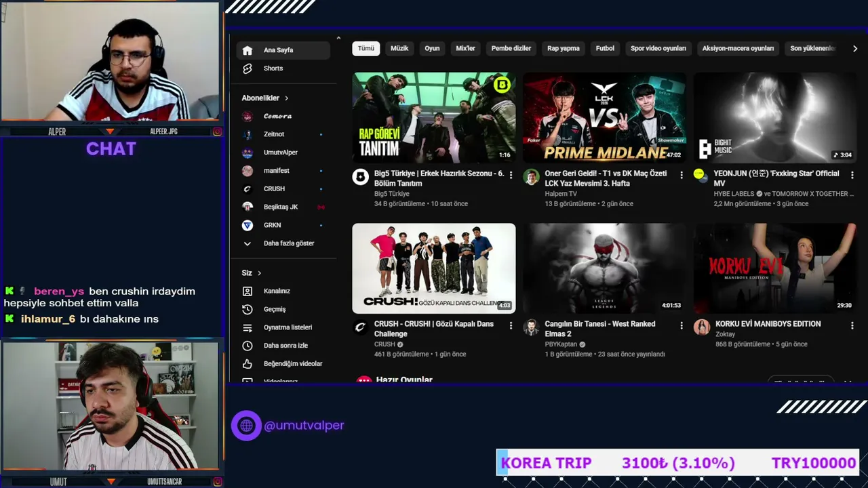Click the globe icon beside @umutvalper

[246, 426]
